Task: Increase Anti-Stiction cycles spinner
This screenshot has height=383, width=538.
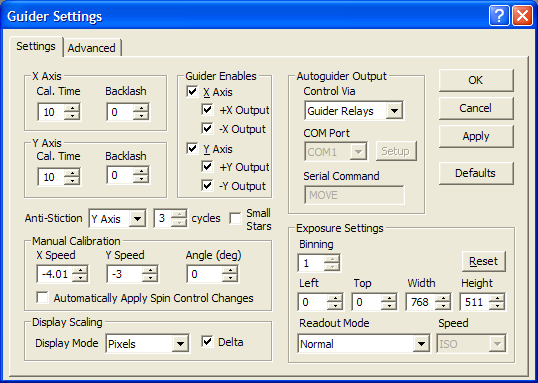Action: [179, 214]
